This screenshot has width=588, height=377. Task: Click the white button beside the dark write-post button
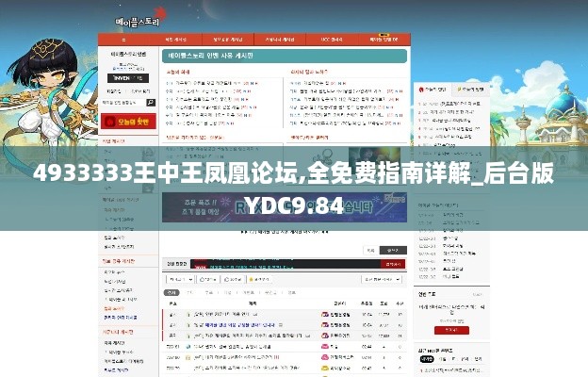pos(371,250)
